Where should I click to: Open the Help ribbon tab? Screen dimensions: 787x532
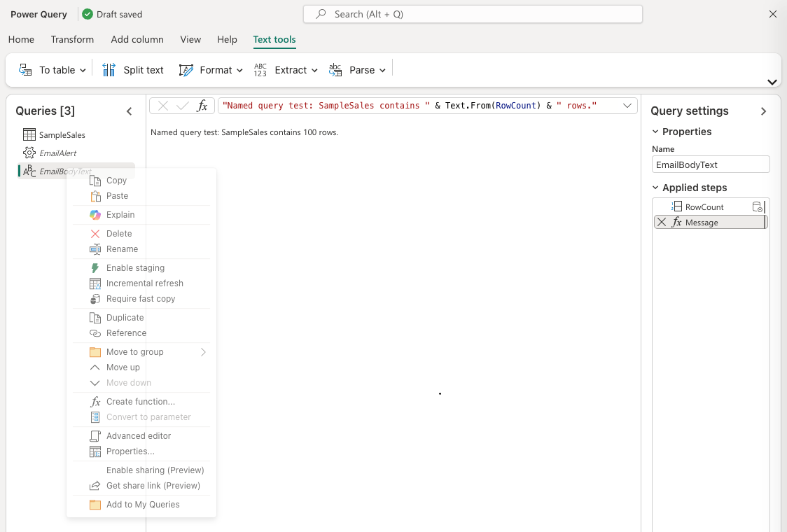tap(227, 40)
